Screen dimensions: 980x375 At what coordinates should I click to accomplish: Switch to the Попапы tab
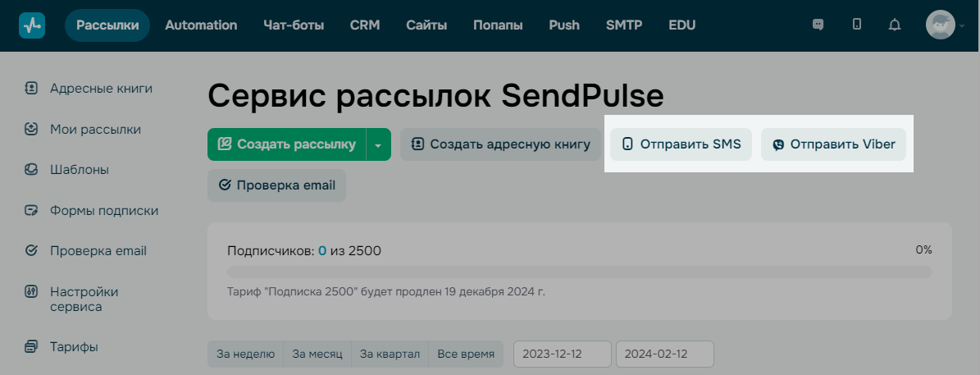[x=498, y=25]
